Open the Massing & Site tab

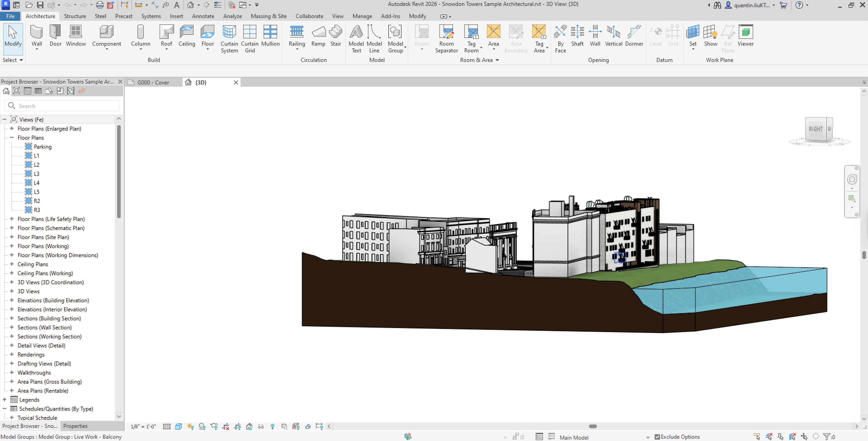point(269,16)
